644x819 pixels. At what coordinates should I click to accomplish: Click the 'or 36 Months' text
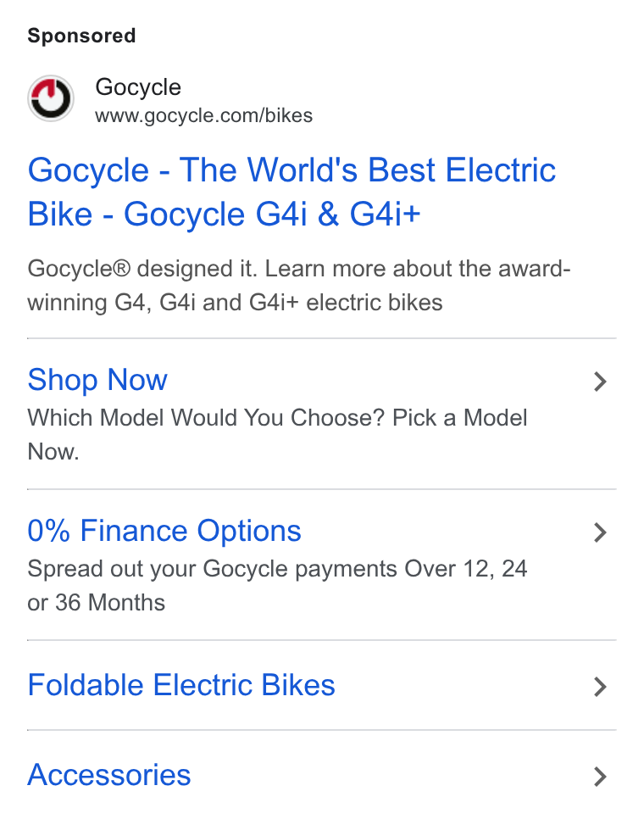click(96, 603)
